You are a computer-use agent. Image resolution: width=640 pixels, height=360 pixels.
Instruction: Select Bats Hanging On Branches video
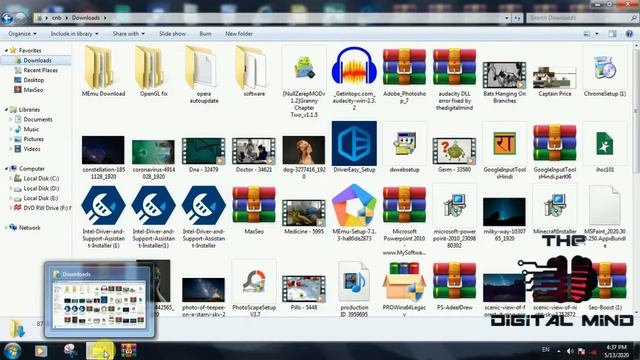[504, 82]
